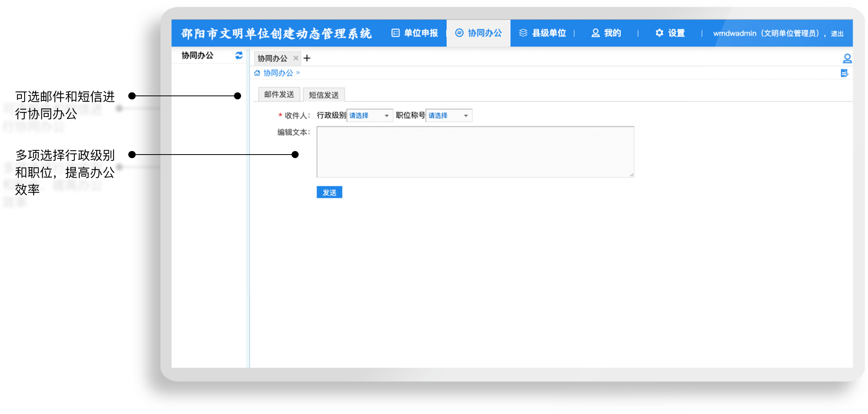Image resolution: width=868 pixels, height=414 pixels.
Task: Select 协同办公 in the top navigation bar
Action: point(479,33)
